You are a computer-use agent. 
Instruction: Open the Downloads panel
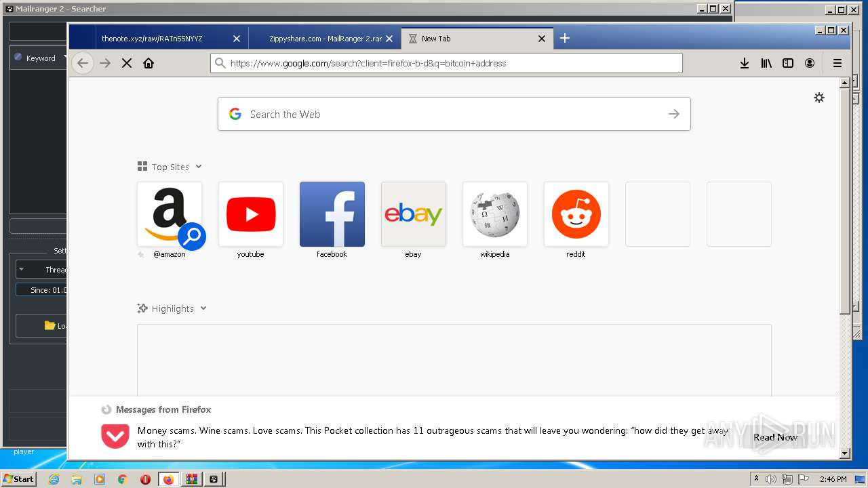[x=745, y=63]
